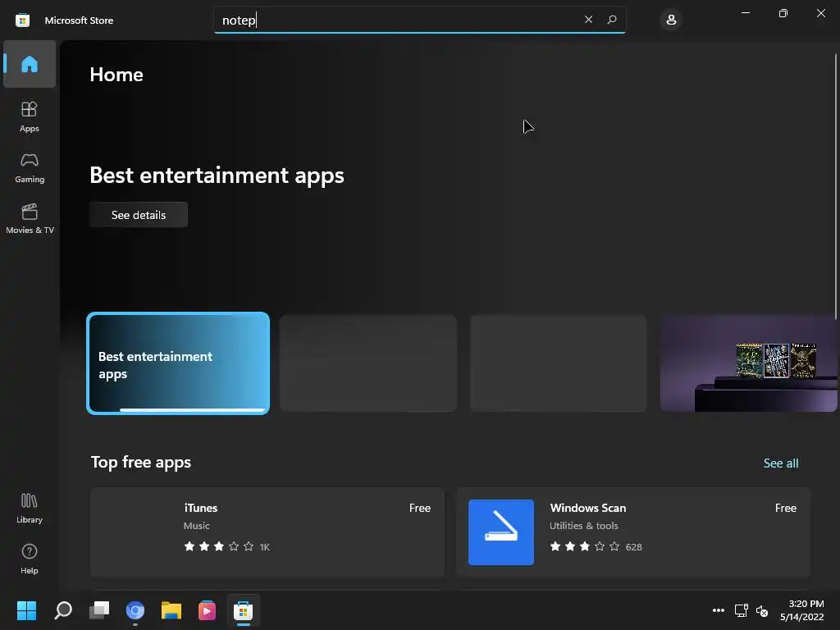Click the Free price on iTunes card
This screenshot has height=630, width=840.
(x=419, y=508)
